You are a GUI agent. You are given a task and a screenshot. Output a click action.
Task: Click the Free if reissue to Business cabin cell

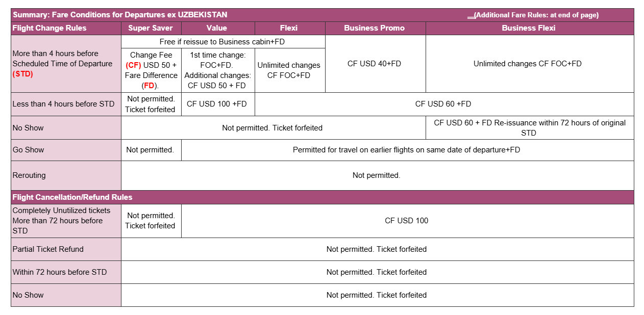(x=223, y=41)
